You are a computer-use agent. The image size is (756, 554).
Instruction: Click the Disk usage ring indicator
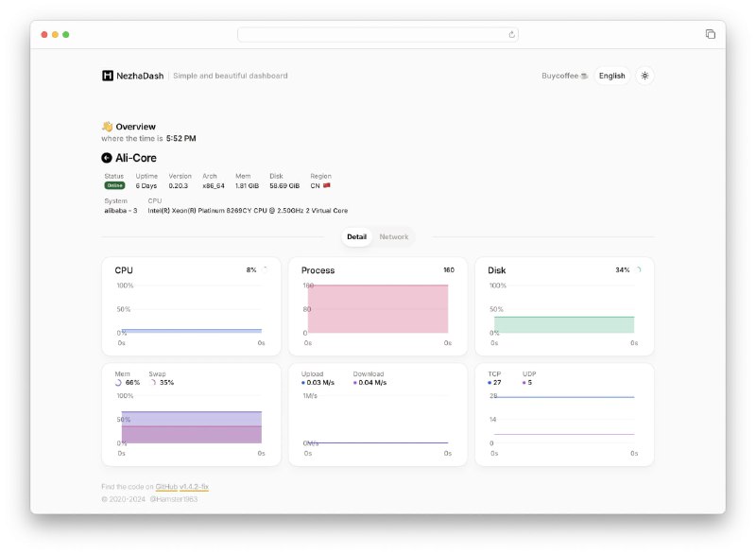639,269
